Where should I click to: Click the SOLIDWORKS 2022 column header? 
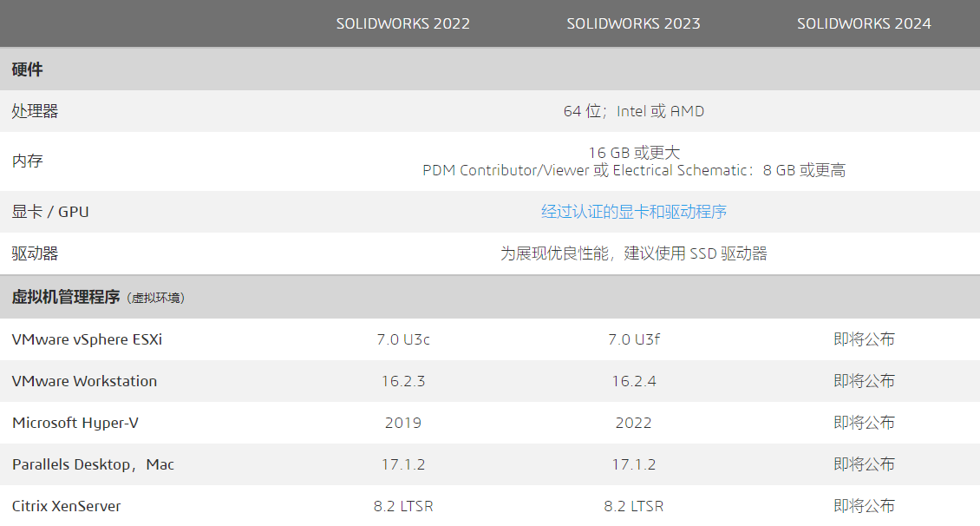click(403, 23)
